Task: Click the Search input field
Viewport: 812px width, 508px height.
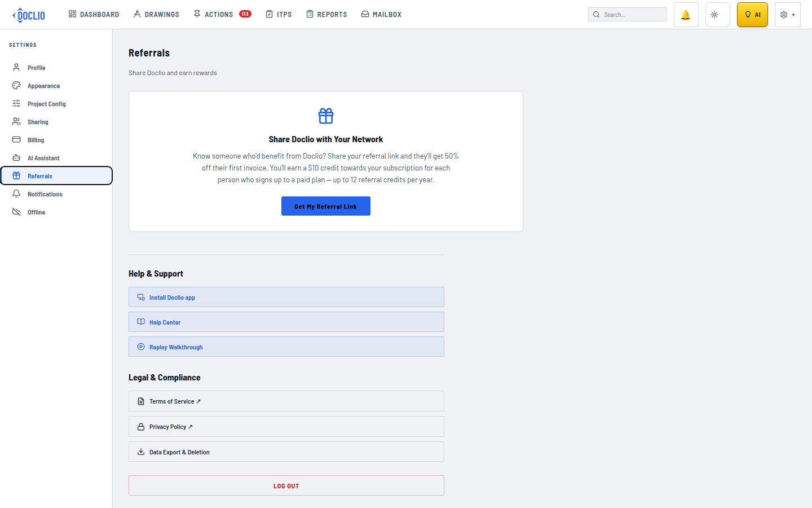Action: pyautogui.click(x=628, y=15)
